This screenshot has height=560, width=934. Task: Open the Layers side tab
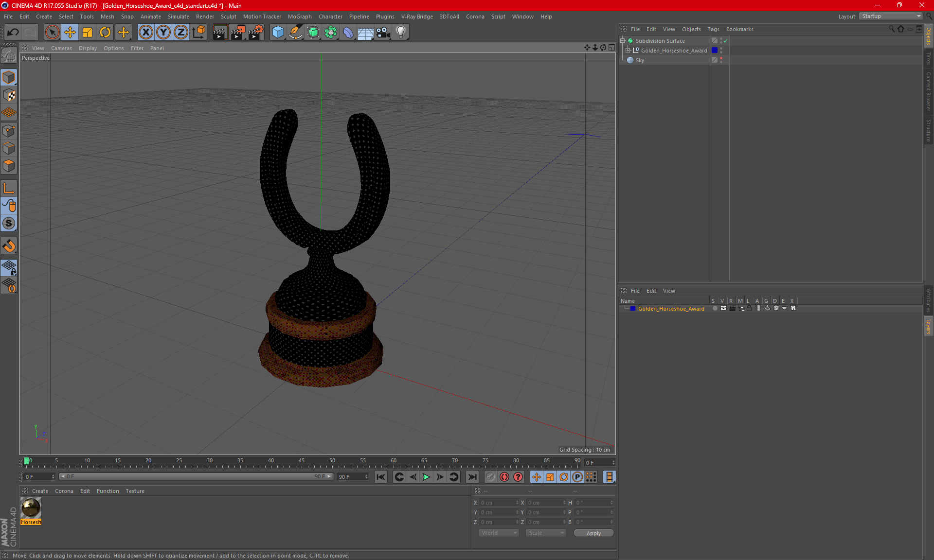tap(929, 326)
